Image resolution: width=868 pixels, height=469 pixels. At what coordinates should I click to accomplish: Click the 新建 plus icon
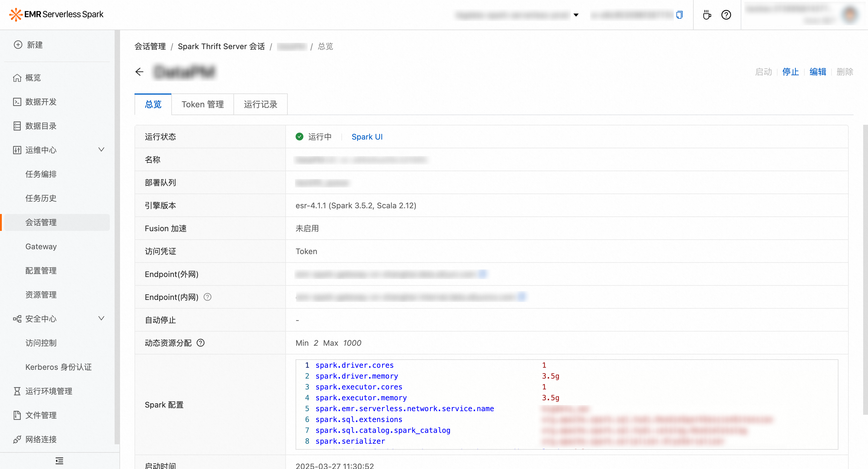coord(18,45)
